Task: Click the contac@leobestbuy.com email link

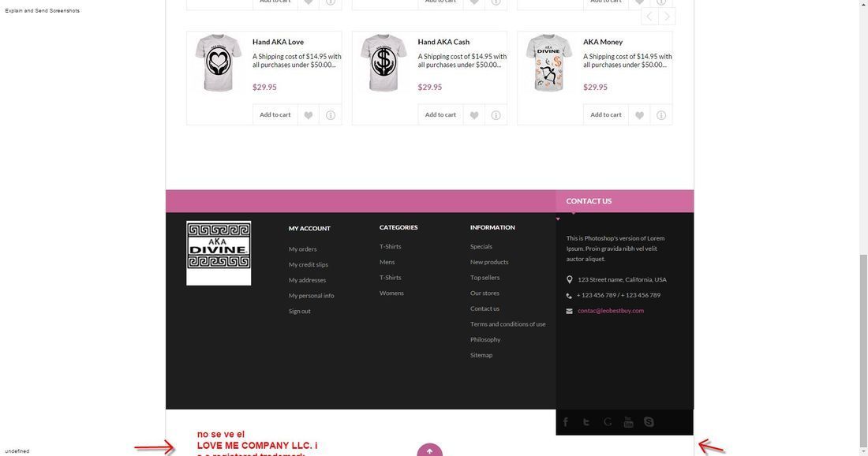Action: (611, 311)
